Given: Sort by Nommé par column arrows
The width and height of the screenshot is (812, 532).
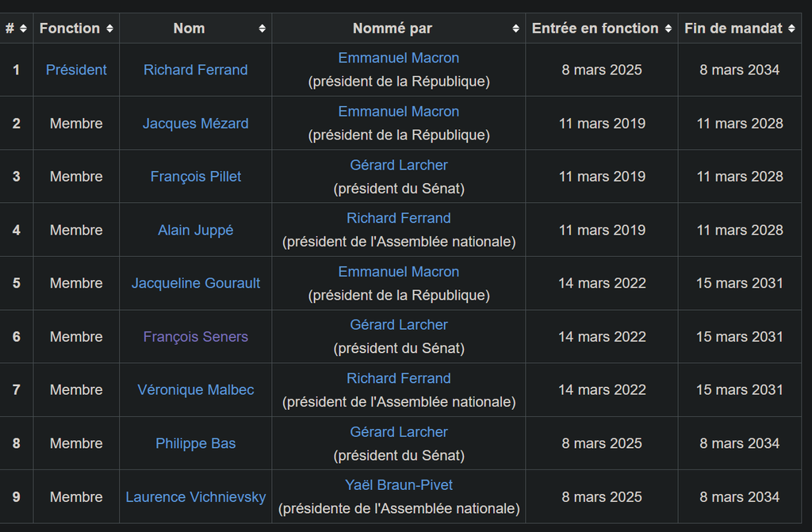Looking at the screenshot, I should click(x=515, y=29).
